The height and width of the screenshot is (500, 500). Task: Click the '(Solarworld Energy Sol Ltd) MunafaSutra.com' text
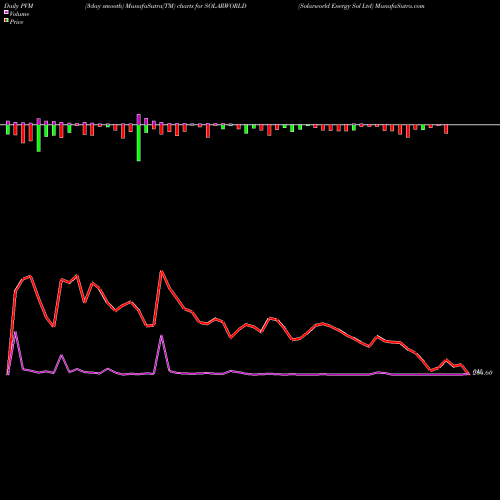pyautogui.click(x=361, y=6)
